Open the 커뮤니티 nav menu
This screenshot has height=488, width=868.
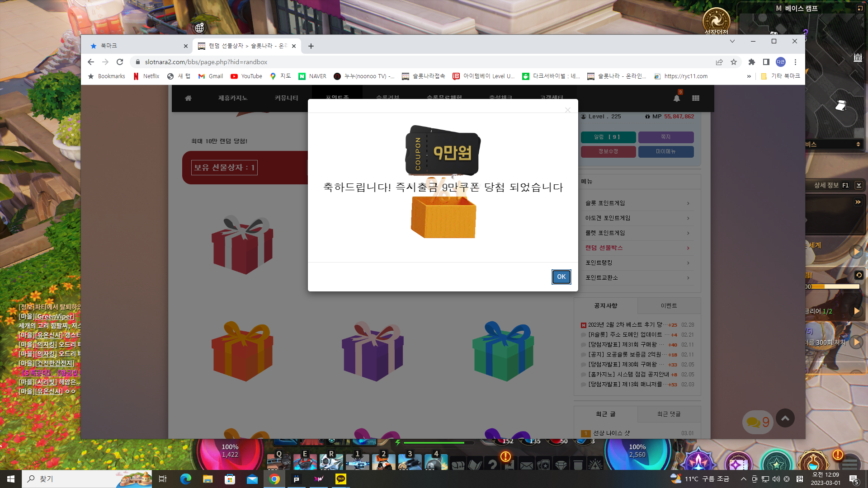(286, 98)
